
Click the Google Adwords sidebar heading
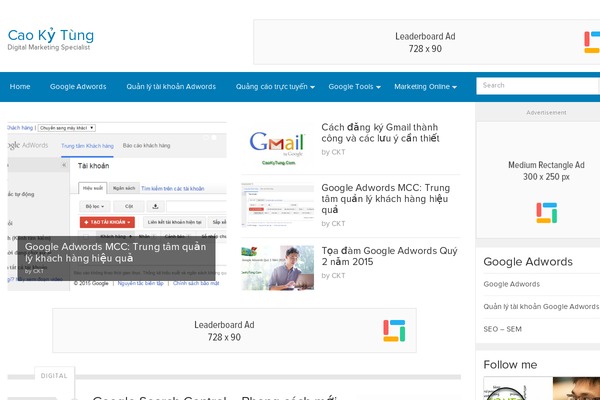tap(528, 262)
